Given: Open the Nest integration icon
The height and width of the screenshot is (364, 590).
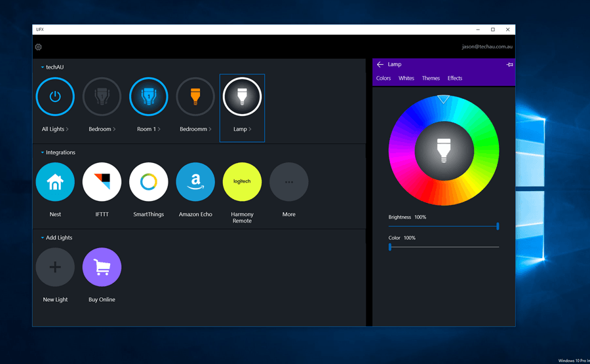Looking at the screenshot, I should pyautogui.click(x=55, y=182).
